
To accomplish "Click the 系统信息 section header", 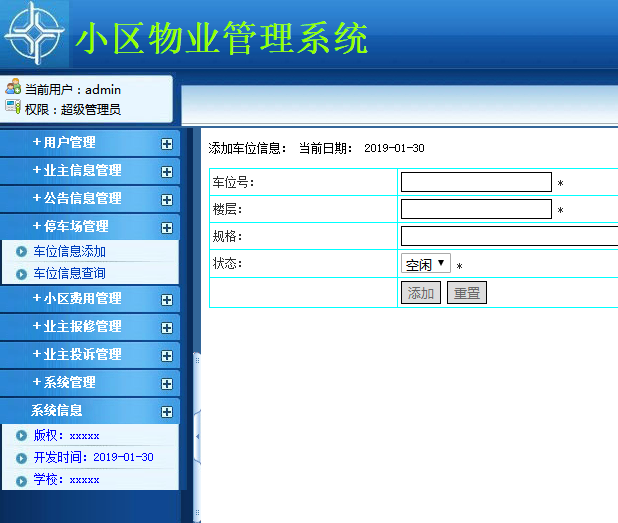I will click(x=57, y=410).
